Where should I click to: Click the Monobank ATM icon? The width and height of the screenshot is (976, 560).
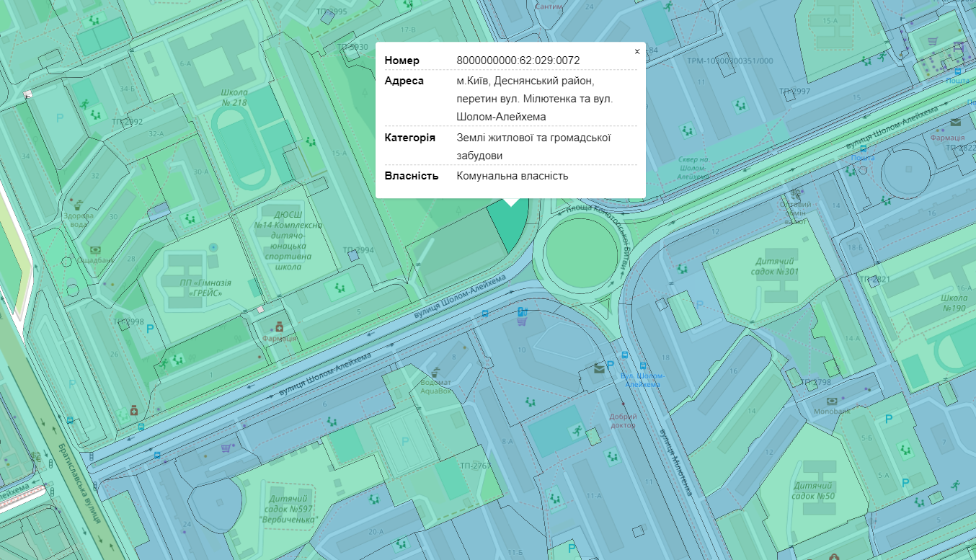point(832,401)
